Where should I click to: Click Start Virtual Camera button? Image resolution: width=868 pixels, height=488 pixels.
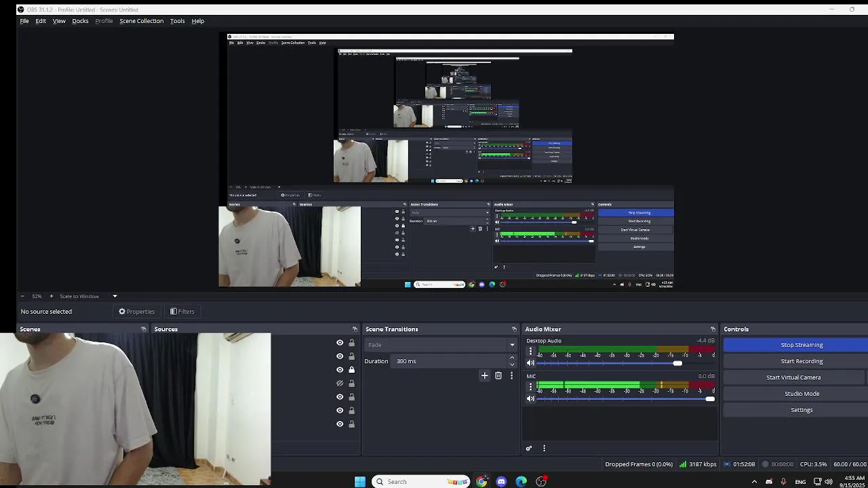pos(793,378)
